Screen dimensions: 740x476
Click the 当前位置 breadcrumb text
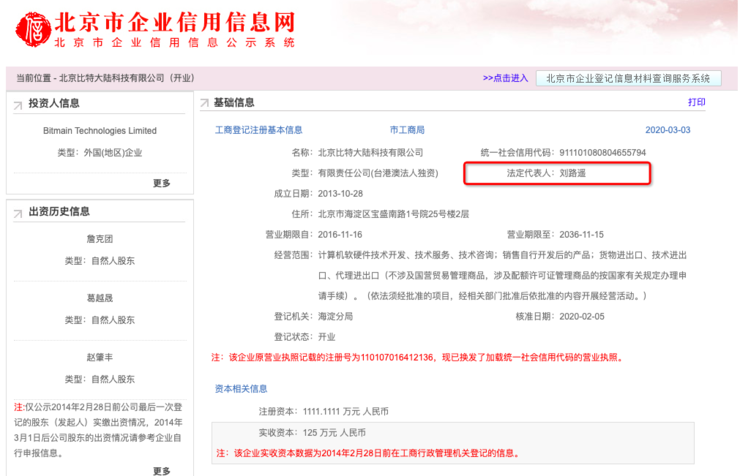105,78
